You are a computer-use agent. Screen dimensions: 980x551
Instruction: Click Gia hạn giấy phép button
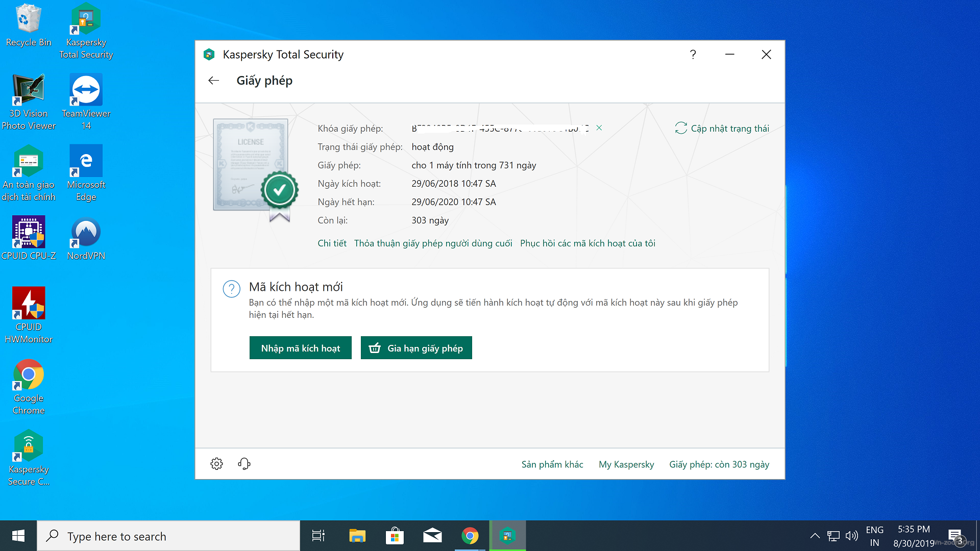point(416,348)
